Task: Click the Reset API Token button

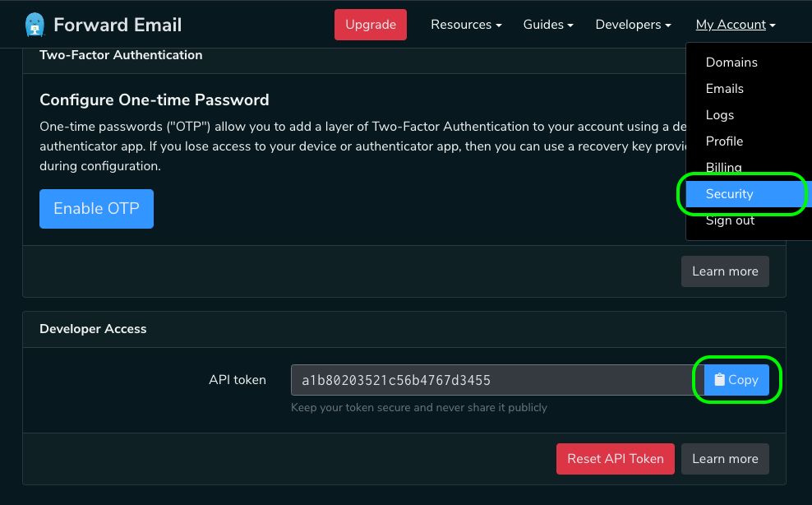Action: (x=616, y=459)
